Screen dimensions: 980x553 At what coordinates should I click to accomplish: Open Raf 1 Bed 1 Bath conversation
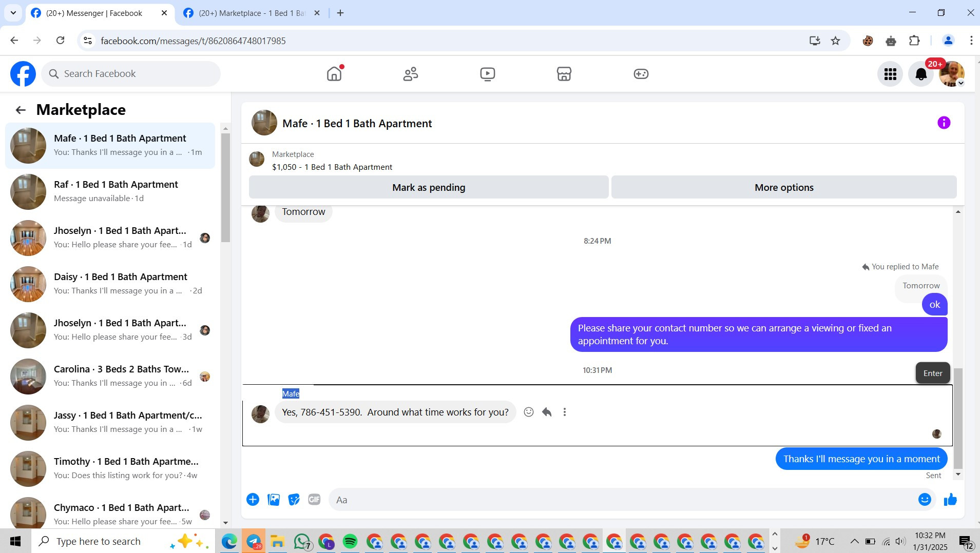click(x=110, y=192)
